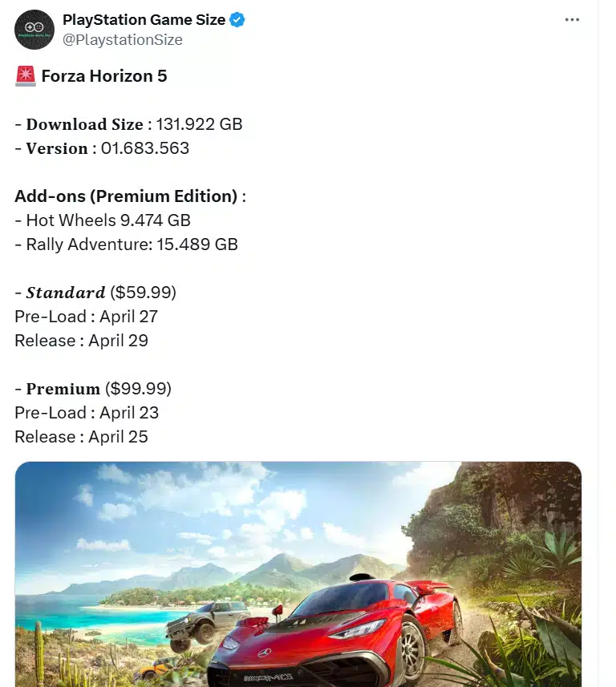Open the three-dot more options menu

[572, 20]
